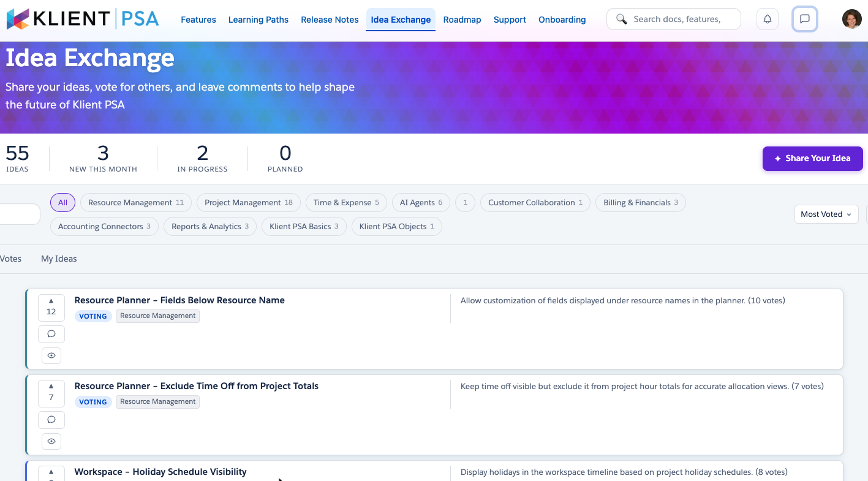Toggle watch eye on Exclude Time Off idea
The image size is (868, 481).
tap(51, 441)
